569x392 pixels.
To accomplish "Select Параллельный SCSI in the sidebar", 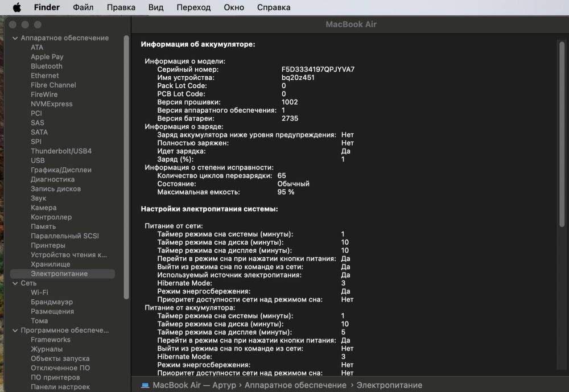I will point(65,236).
